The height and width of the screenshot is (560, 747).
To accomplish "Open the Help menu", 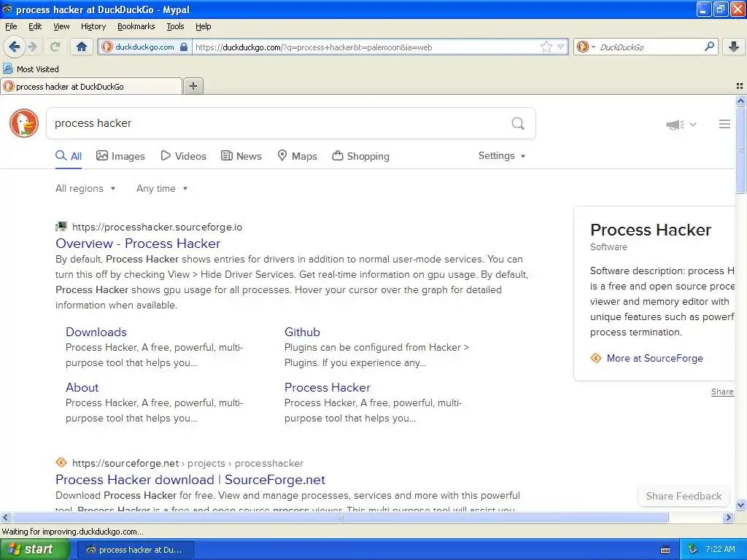I will pyautogui.click(x=204, y=26).
